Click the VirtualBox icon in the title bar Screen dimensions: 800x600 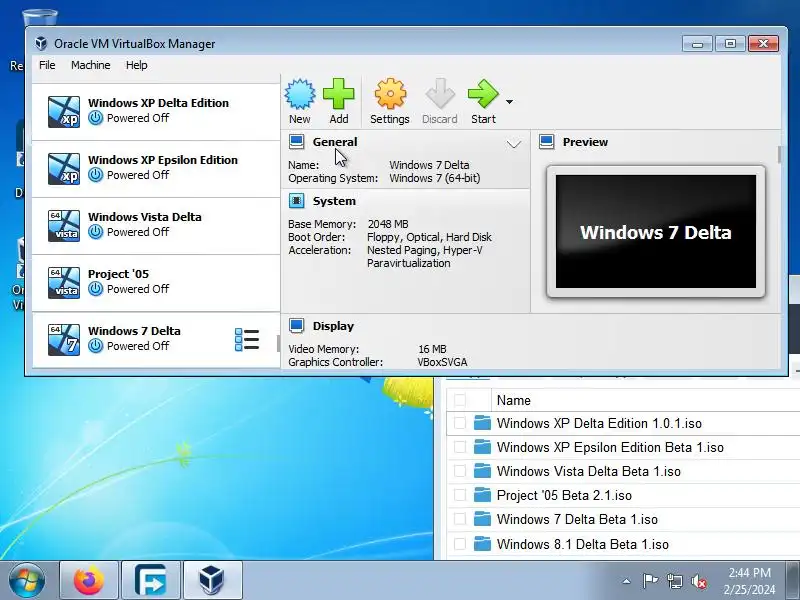pos(41,43)
